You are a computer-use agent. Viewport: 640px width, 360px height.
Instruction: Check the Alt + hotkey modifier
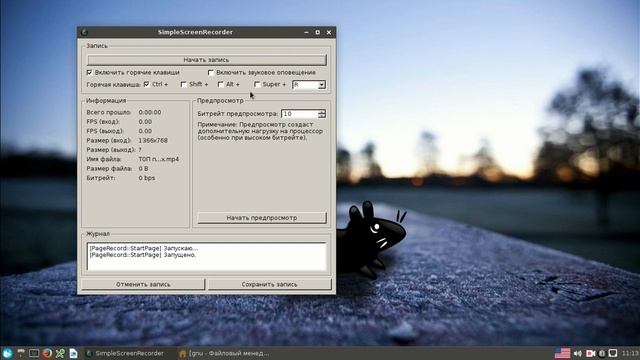[221, 84]
